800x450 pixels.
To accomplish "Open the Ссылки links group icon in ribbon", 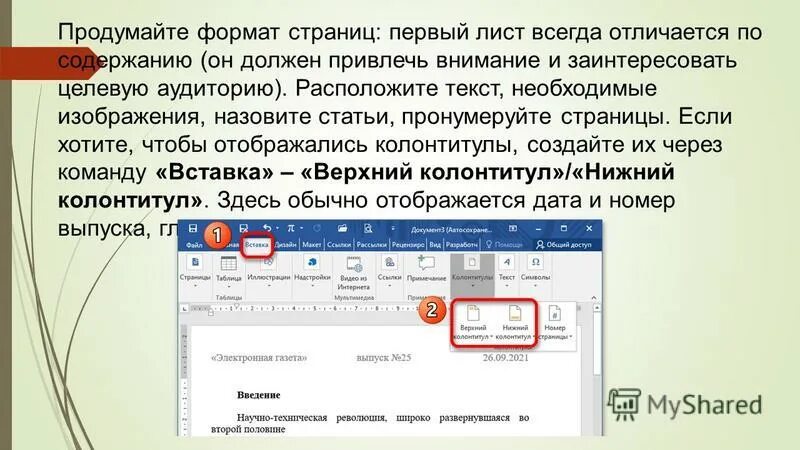I will tap(389, 262).
